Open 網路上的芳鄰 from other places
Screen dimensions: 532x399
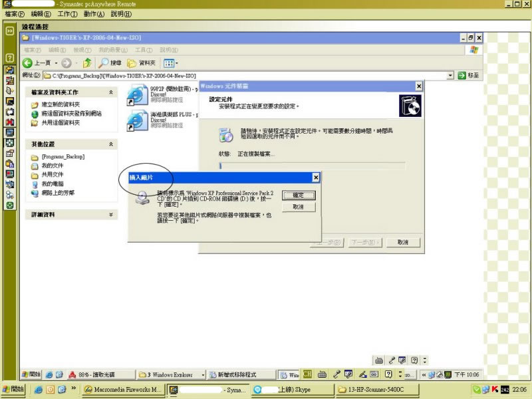58,193
